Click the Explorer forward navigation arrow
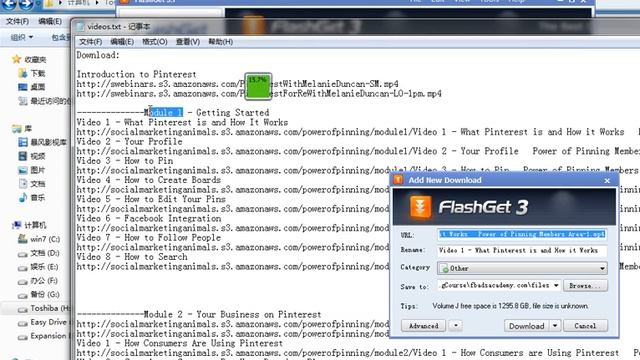This screenshot has width=640, height=360. 26,4
